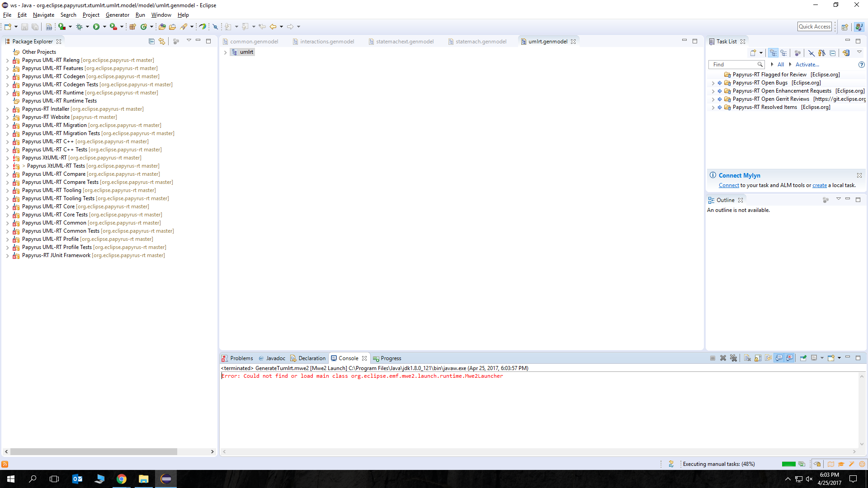Click the Open Task folder icon
Screen dimensions: 868x488
(x=172, y=27)
